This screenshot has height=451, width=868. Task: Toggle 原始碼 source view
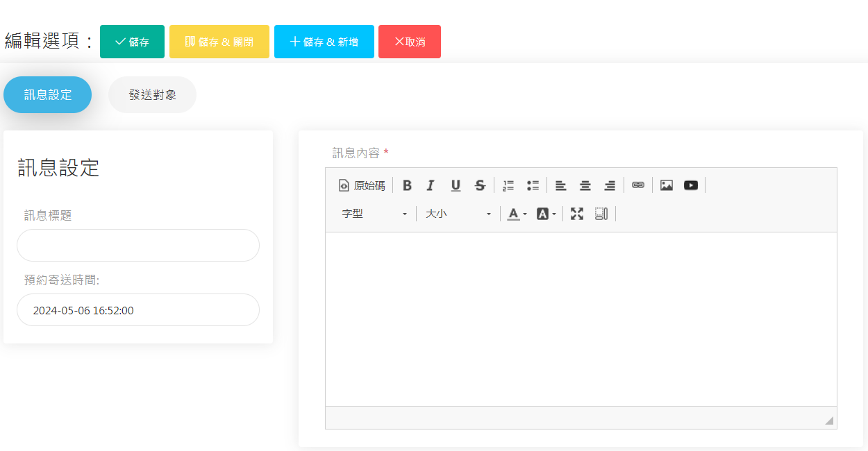362,185
